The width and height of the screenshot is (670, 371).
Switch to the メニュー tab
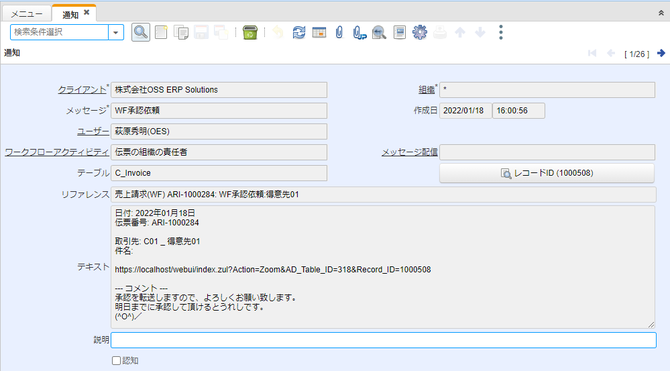point(26,14)
